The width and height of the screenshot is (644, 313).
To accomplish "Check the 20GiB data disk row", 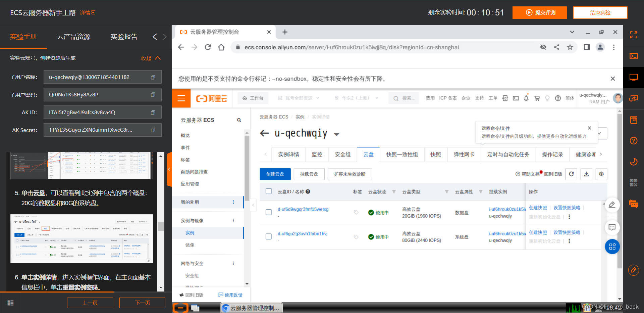I will 268,212.
